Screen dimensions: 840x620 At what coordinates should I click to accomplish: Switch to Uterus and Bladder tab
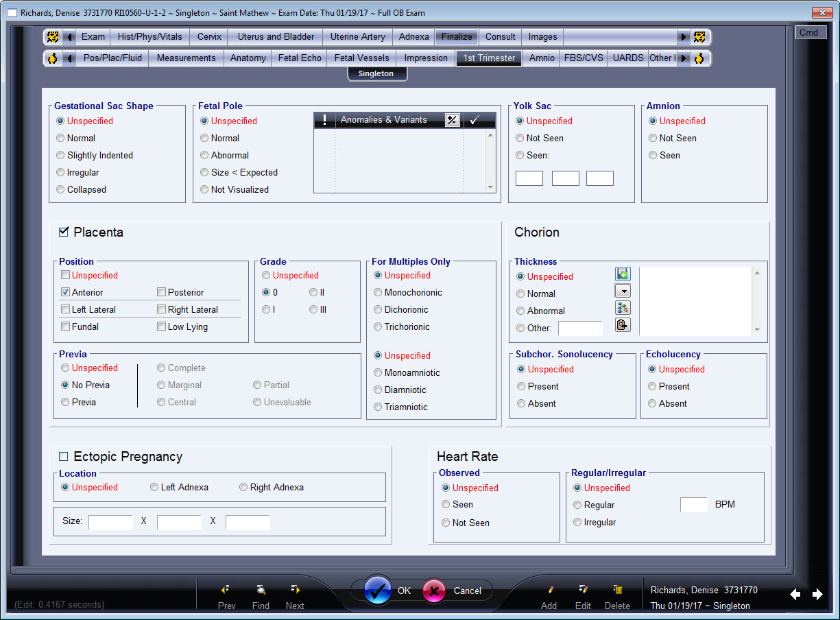point(276,37)
